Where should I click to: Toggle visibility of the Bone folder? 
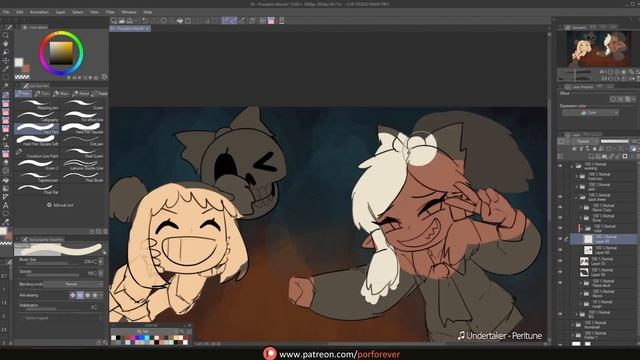point(560,218)
